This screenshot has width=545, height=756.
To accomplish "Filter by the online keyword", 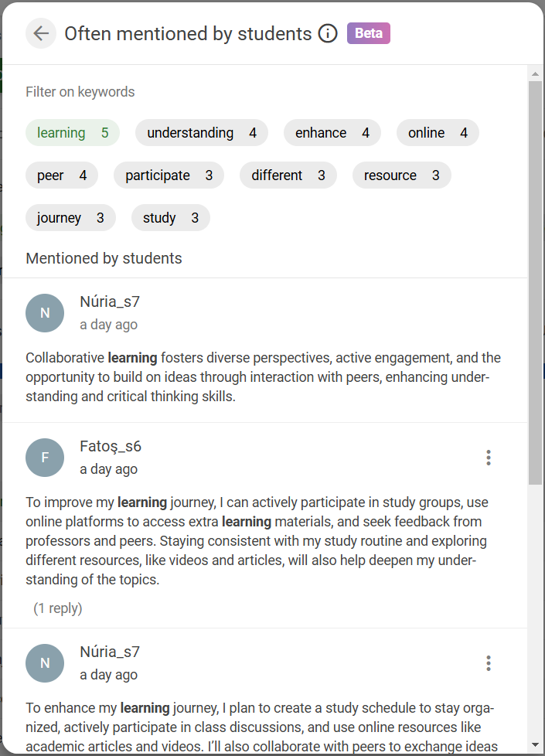I will pos(438,133).
